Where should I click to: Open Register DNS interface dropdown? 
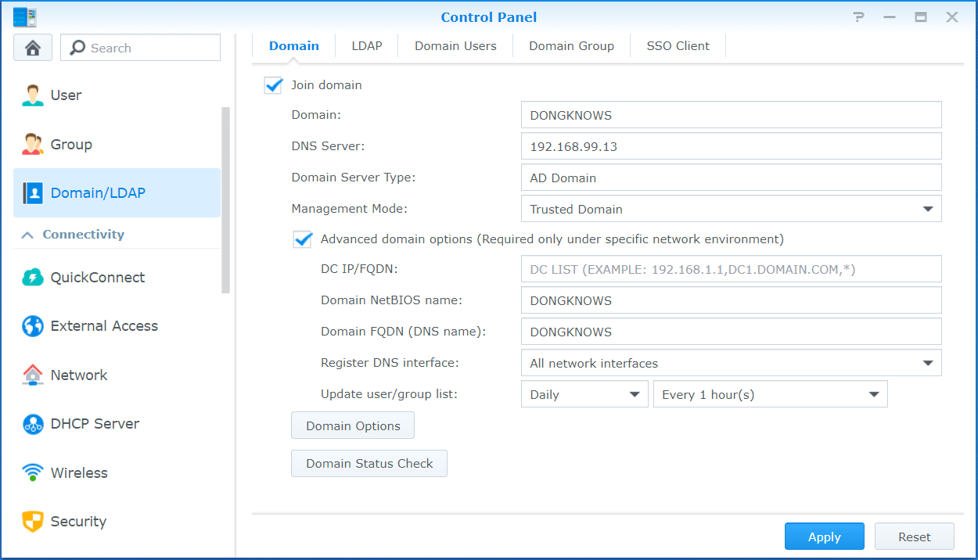coord(927,363)
